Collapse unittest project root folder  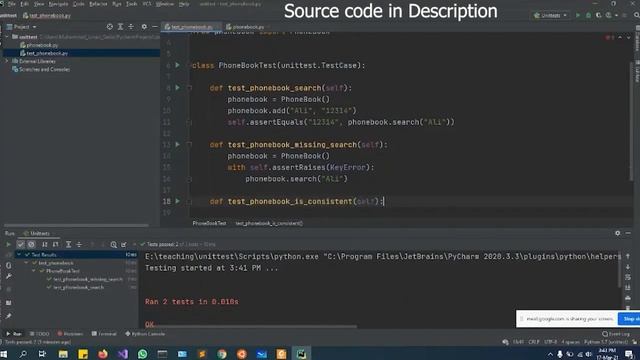point(7,37)
